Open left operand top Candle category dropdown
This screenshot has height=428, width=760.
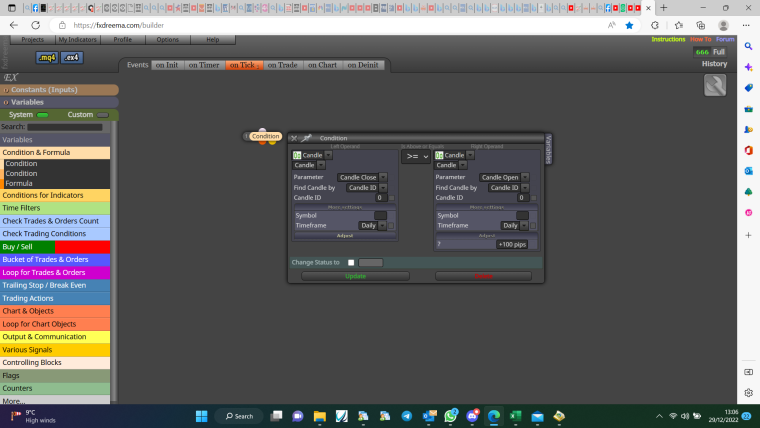[x=312, y=155]
